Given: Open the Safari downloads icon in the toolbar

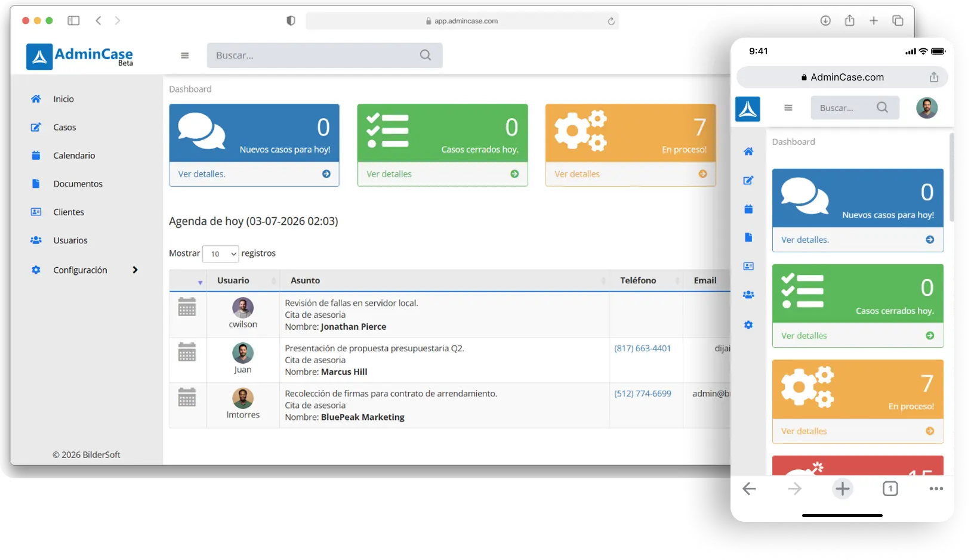Looking at the screenshot, I should tap(825, 21).
